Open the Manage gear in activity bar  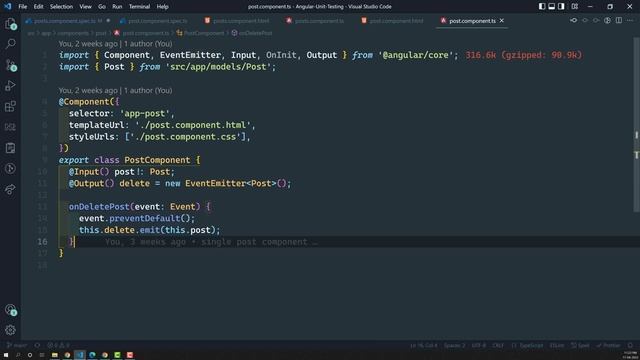tap(11, 330)
